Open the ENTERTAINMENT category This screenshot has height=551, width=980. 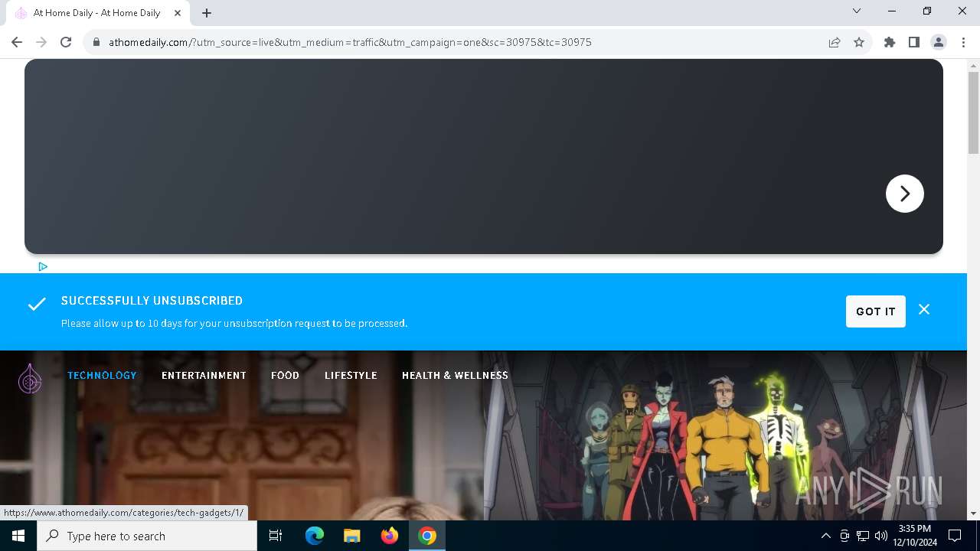204,375
